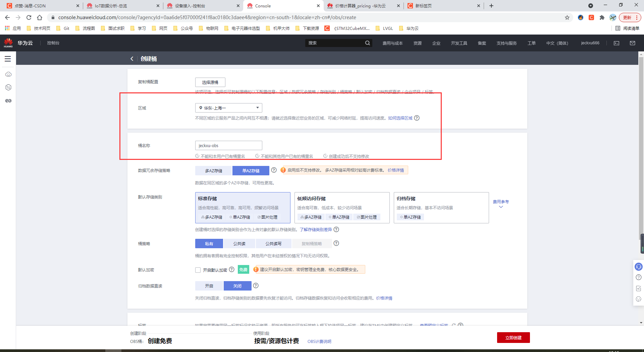
Task: Open the 中文 (简体) language dropdown
Action: (x=557, y=43)
